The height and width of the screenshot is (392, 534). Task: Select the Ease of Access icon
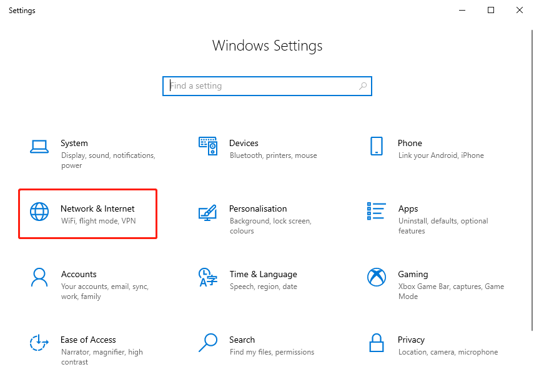coord(39,343)
